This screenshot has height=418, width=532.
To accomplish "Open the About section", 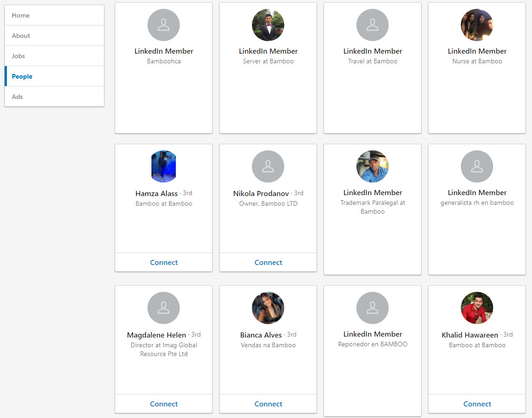I will [x=54, y=36].
